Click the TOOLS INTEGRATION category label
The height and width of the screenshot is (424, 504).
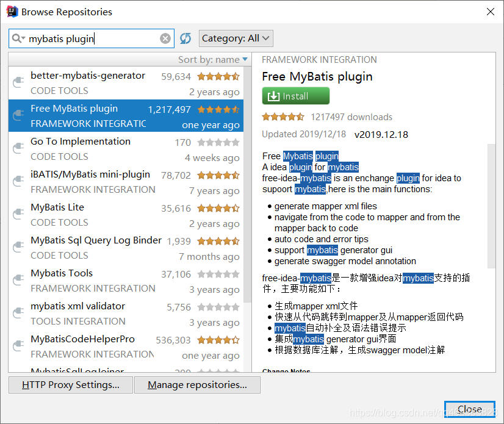[78, 321]
